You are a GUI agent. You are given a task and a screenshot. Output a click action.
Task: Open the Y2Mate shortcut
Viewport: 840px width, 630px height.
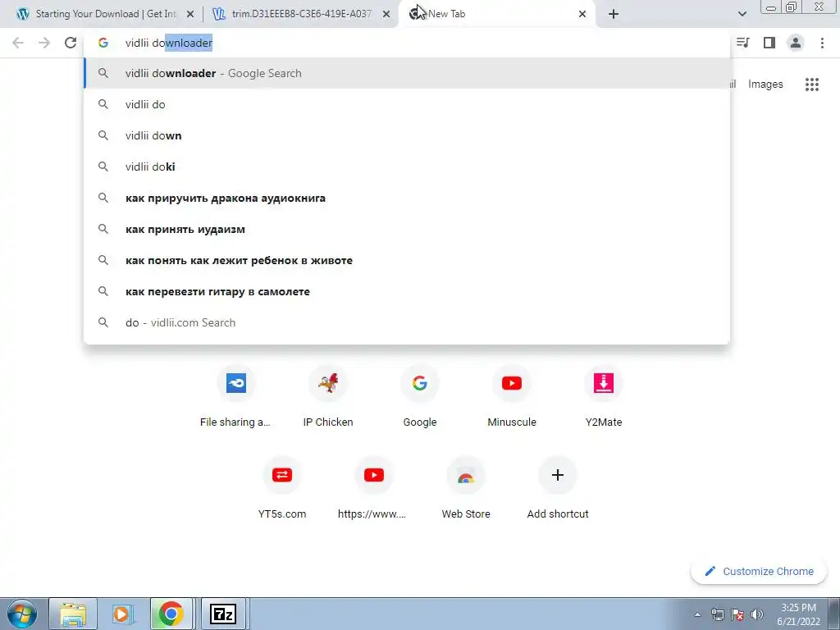(x=604, y=397)
